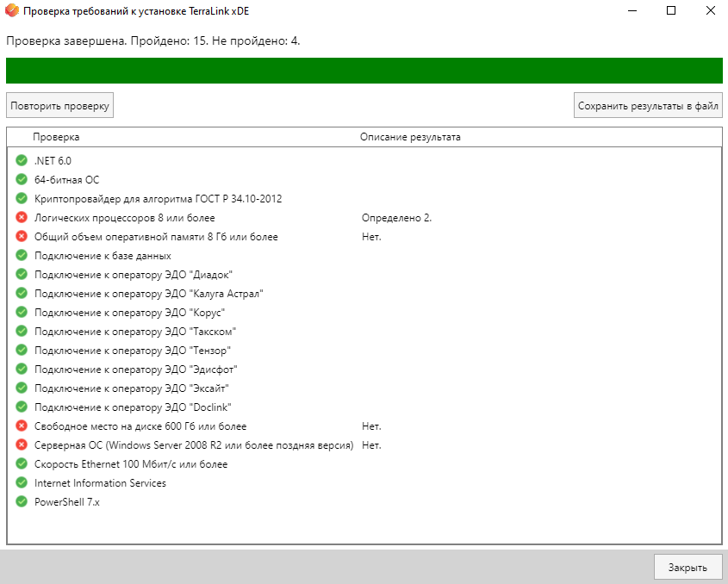The height and width of the screenshot is (584, 728).
Task: Click the Повторить проверку button
Action: coord(59,105)
